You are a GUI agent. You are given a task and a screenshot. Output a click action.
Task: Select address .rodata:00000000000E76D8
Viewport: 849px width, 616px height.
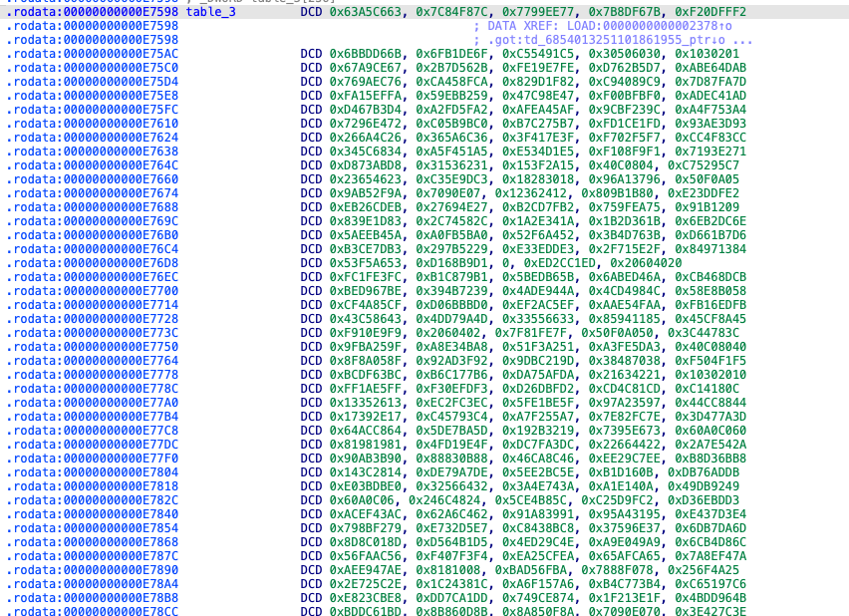pos(93,263)
